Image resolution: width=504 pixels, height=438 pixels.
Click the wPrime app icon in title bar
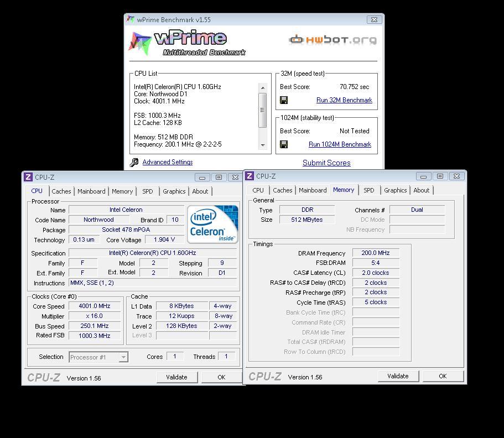130,19
